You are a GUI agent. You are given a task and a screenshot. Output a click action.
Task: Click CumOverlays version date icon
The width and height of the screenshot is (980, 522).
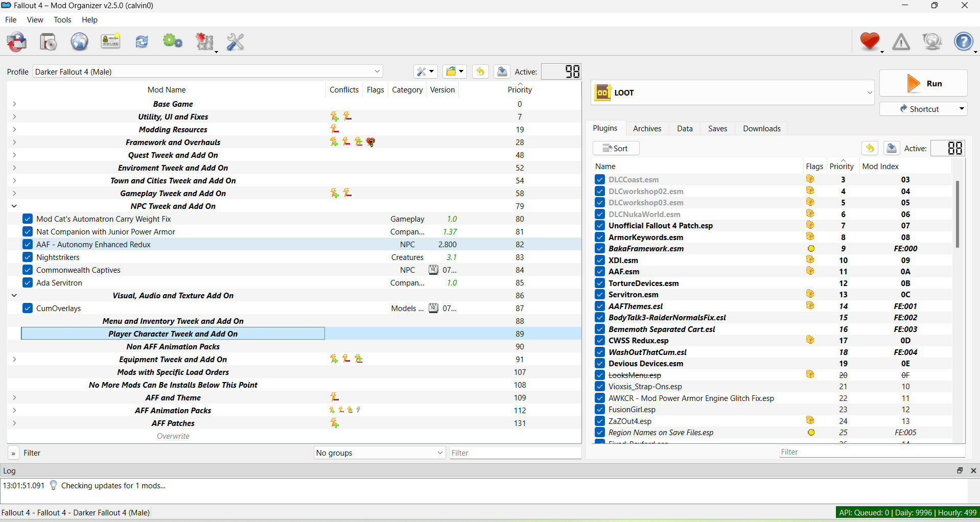pos(433,308)
